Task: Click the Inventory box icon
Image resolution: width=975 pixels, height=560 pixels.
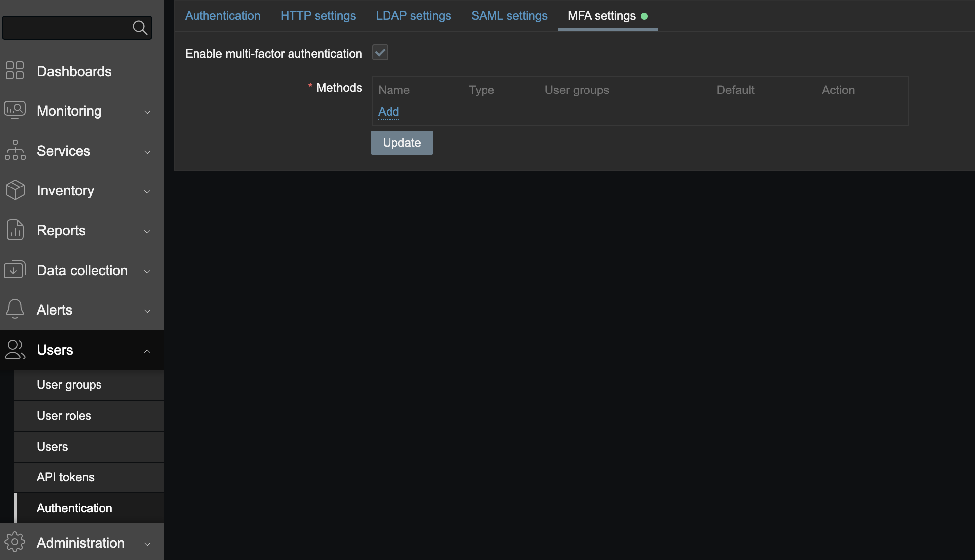Action: [15, 189]
